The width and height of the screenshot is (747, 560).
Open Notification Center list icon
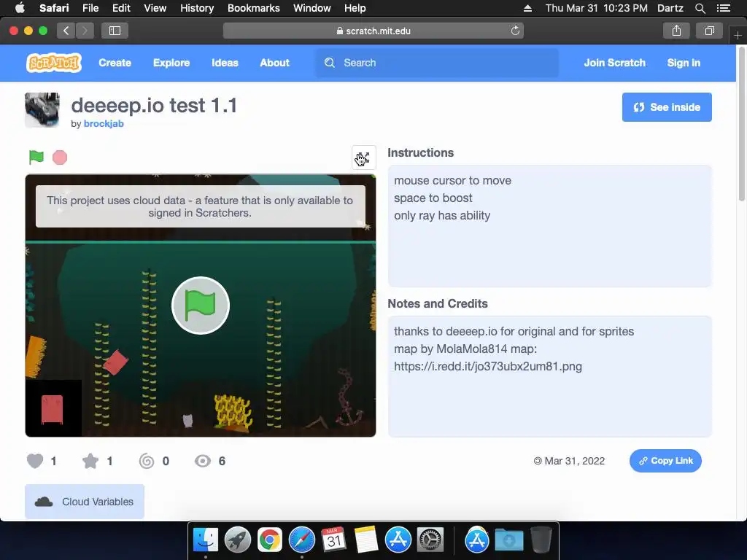(x=723, y=8)
